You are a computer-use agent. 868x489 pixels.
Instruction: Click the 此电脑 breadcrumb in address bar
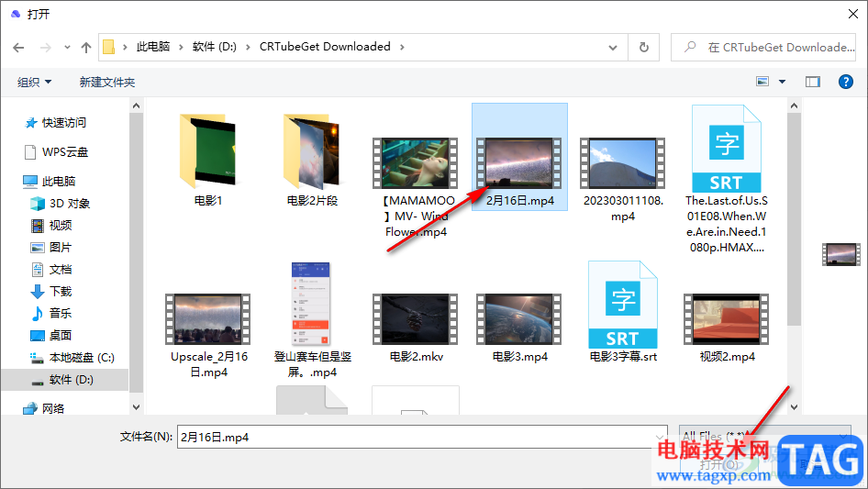153,47
